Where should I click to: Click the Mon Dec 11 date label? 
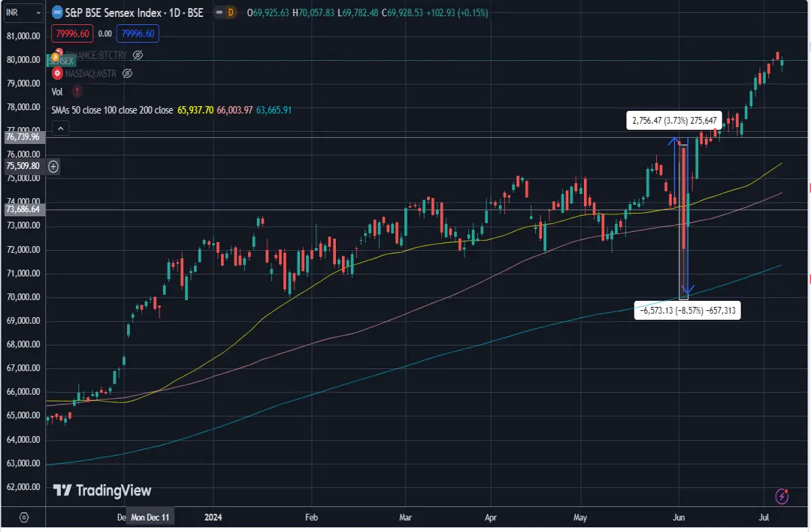(151, 517)
